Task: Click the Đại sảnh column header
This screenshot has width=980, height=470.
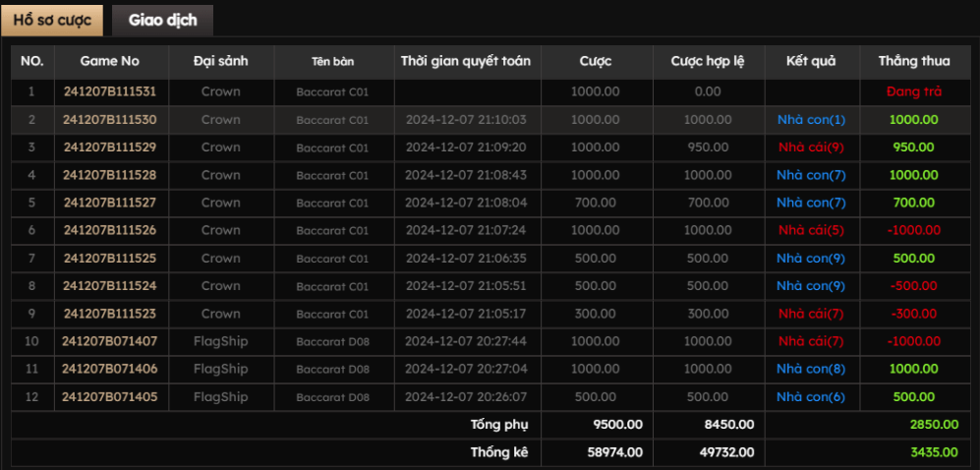Action: [221, 61]
